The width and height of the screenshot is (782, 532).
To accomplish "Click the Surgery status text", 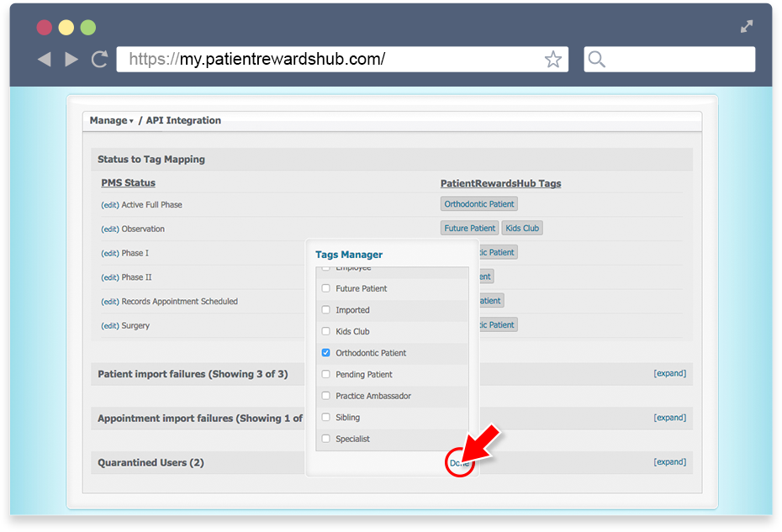I will click(x=135, y=326).
